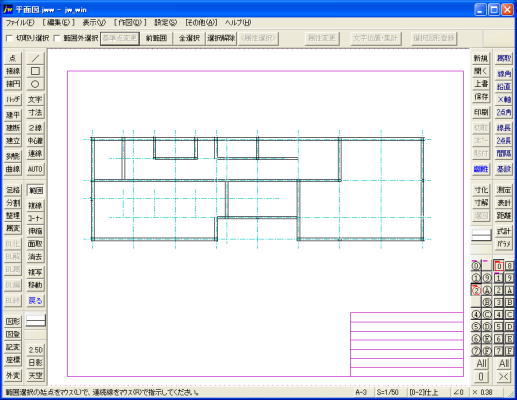
Task: Enable the 切取り選択 checkbox
Action: click(10, 38)
